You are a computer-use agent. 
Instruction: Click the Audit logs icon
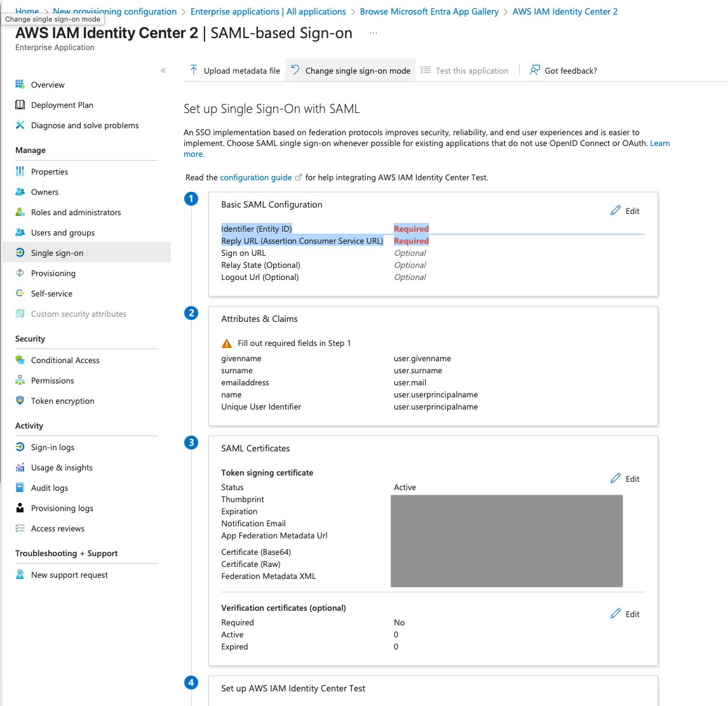pos(20,488)
